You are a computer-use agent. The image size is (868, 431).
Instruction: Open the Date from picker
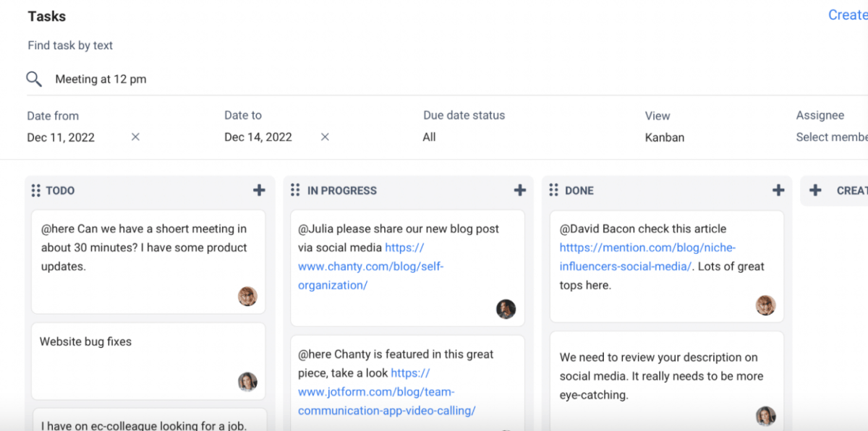tap(61, 137)
